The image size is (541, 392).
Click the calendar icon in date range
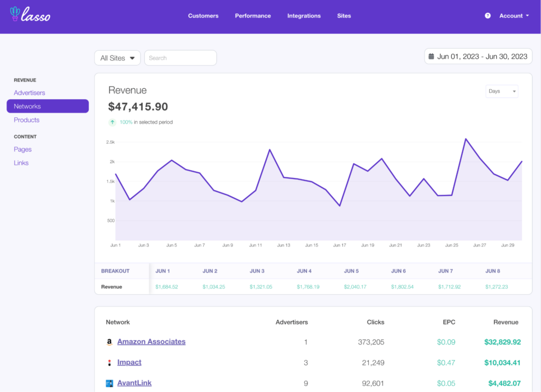tap(431, 57)
